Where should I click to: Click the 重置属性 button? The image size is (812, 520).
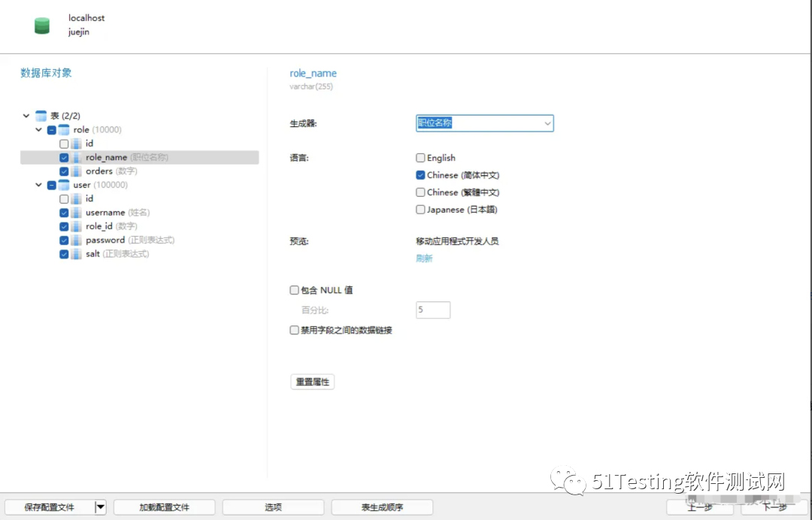pos(312,381)
